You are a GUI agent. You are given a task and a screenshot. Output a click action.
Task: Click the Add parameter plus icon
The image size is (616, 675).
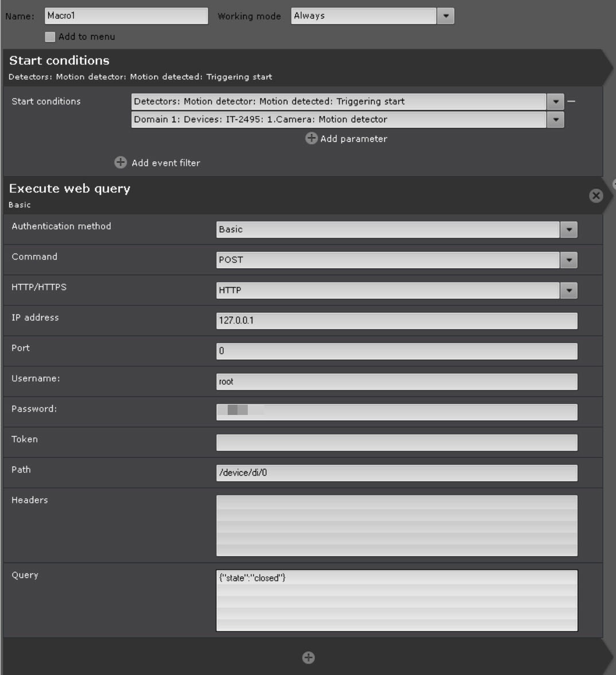[x=311, y=138]
